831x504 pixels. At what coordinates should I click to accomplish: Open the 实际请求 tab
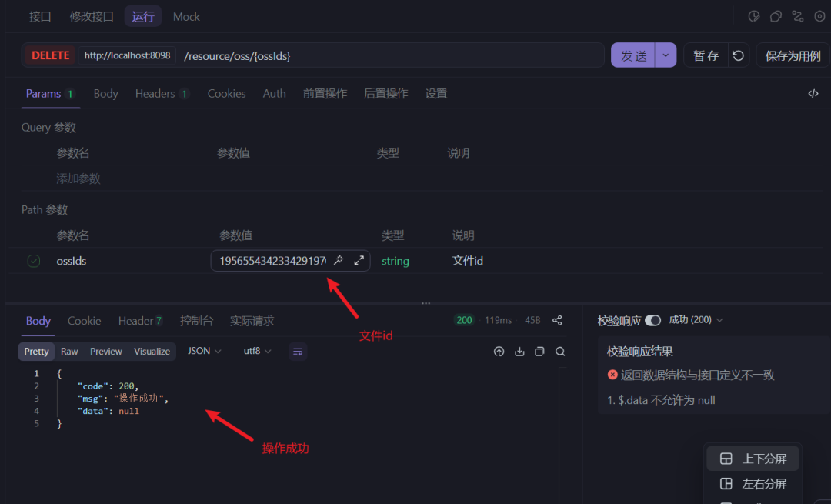[252, 321]
